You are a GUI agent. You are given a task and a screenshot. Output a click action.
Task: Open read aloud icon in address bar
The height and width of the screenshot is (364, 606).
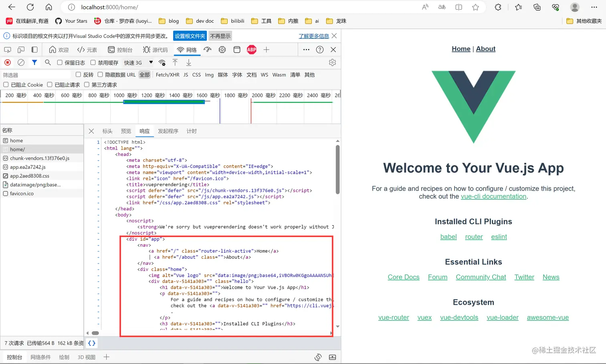coord(425,7)
